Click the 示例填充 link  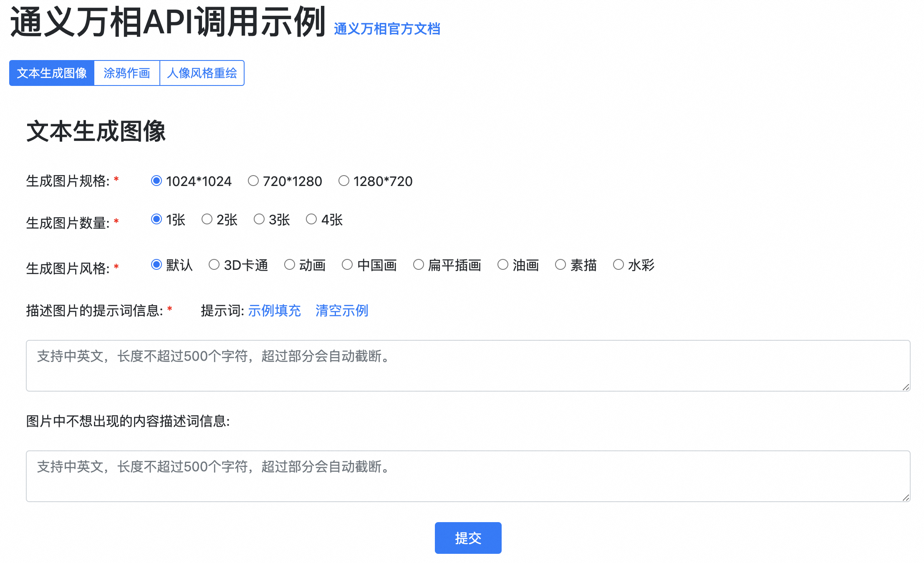point(274,311)
